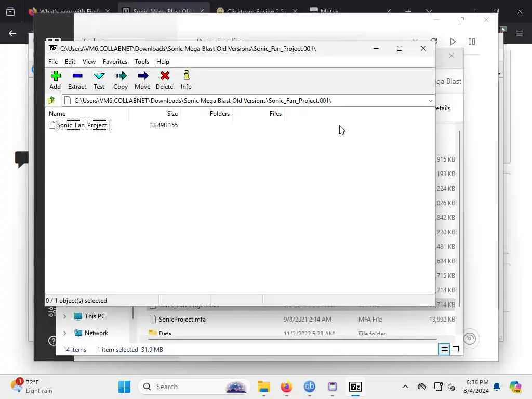The height and width of the screenshot is (399, 532).
Task: Open the Firefox hamburger menu
Action: click(x=519, y=33)
